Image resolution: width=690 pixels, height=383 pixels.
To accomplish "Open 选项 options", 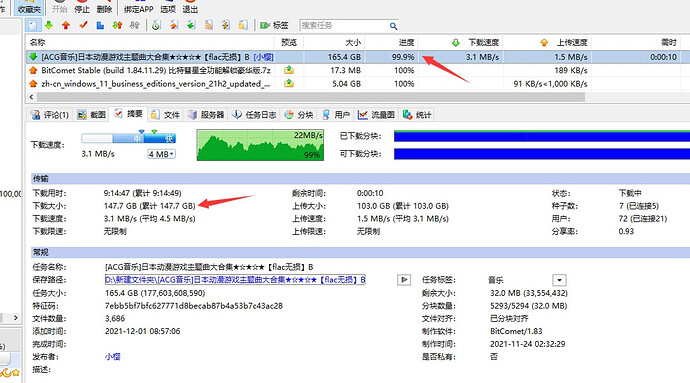I will tap(168, 7).
